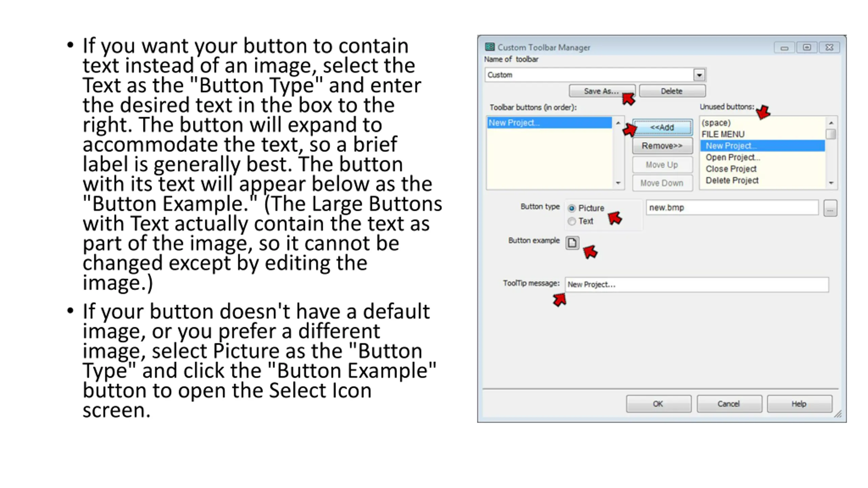Maximize the Custom Toolbar Manager window
868x488 pixels.
click(807, 47)
